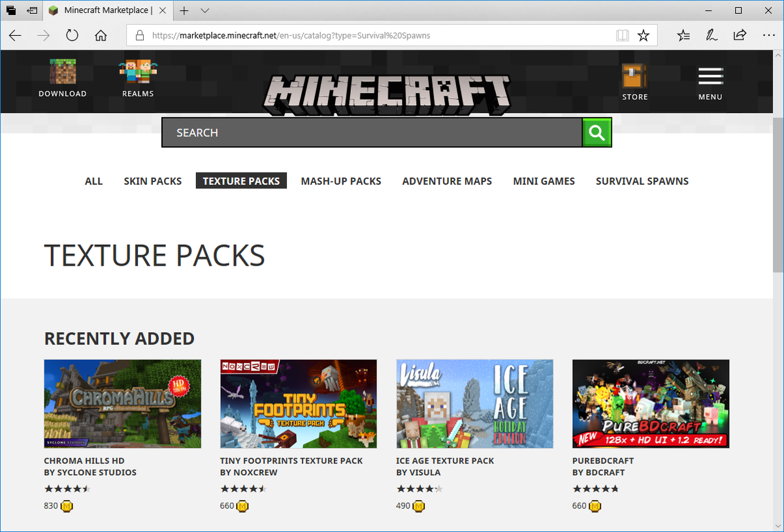
Task: Click the Minecoin icon under PureBDcraft
Action: 595,506
